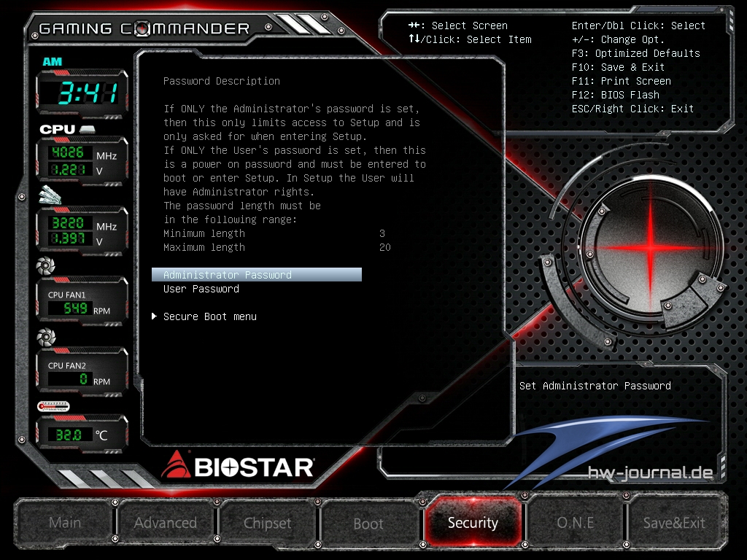This screenshot has width=747, height=560.
Task: Click the CPU frequency value 4026
Action: tap(68, 152)
